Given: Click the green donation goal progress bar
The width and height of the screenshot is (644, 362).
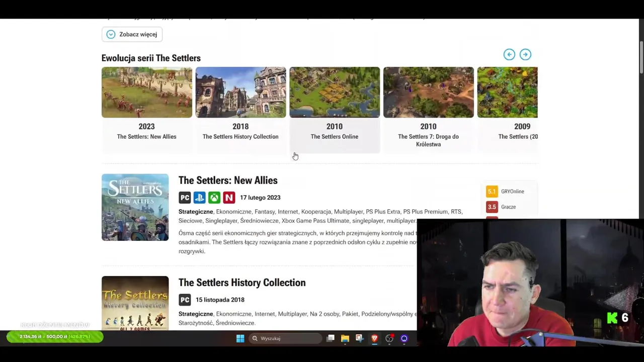Looking at the screenshot, I should tap(55, 336).
